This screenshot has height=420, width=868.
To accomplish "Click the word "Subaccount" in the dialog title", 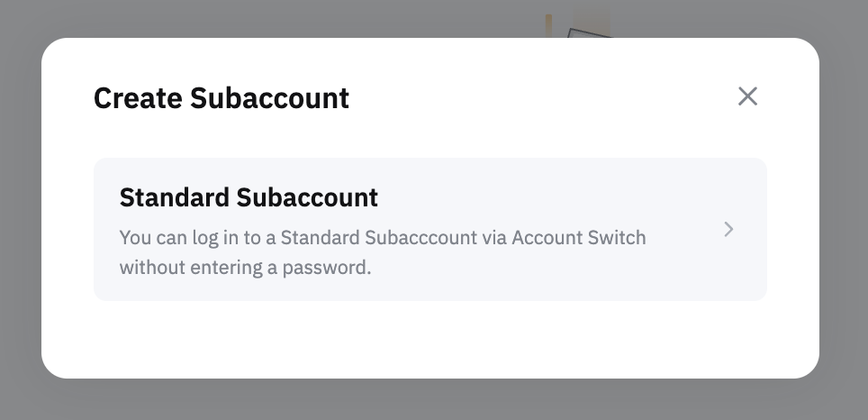I will click(269, 97).
